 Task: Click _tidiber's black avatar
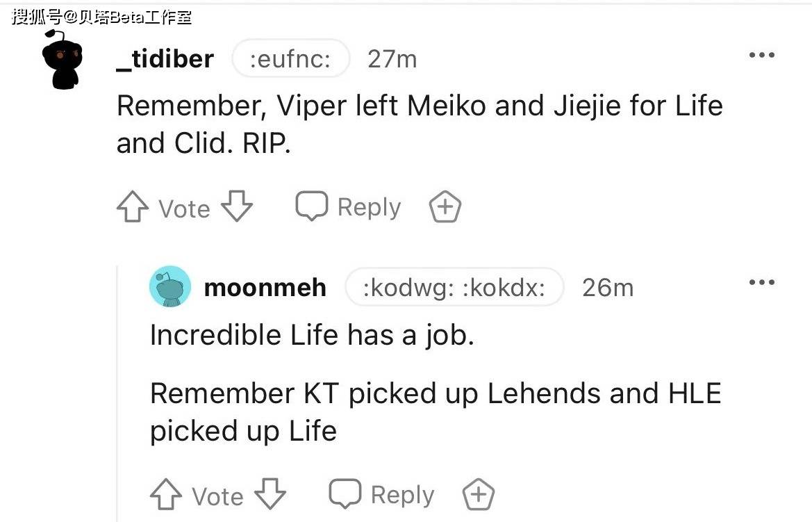[x=62, y=58]
